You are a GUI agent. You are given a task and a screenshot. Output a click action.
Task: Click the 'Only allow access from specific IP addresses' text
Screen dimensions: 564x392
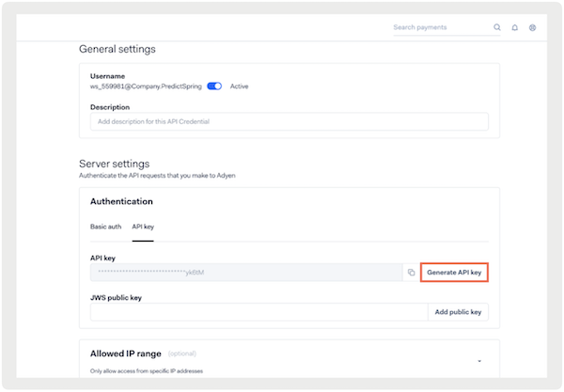pyautogui.click(x=147, y=370)
